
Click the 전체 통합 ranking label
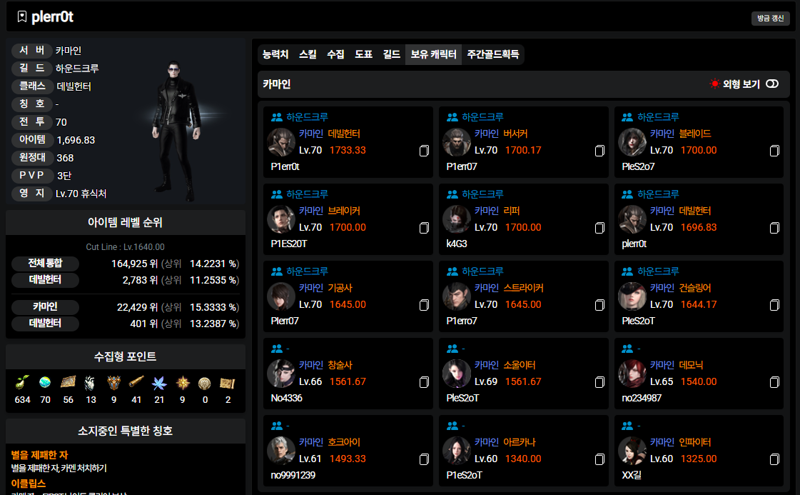(x=45, y=263)
